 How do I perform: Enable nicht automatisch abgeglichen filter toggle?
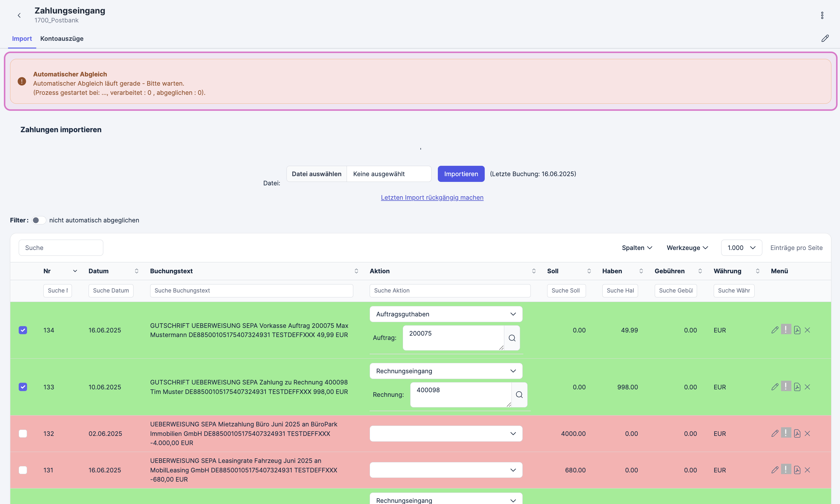[39, 220]
